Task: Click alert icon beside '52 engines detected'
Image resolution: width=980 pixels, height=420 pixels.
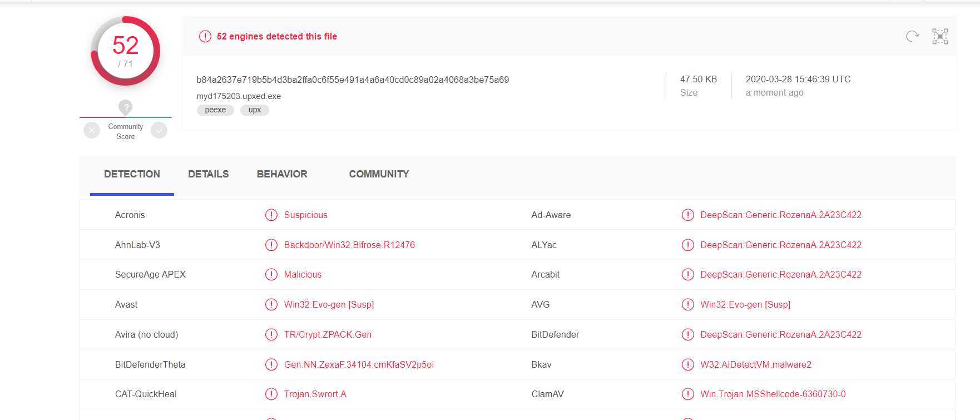Action: 205,36
